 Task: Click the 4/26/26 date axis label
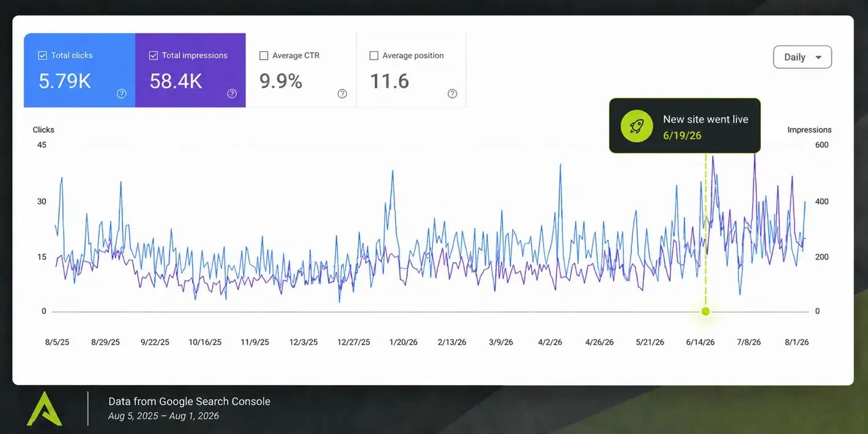pos(599,342)
